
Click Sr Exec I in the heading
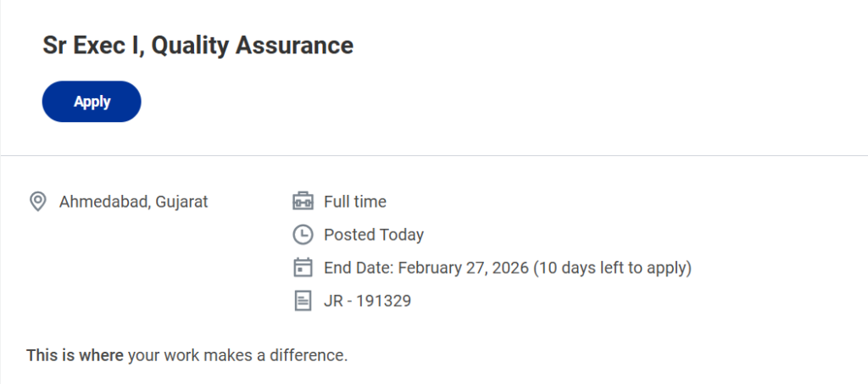(x=92, y=46)
